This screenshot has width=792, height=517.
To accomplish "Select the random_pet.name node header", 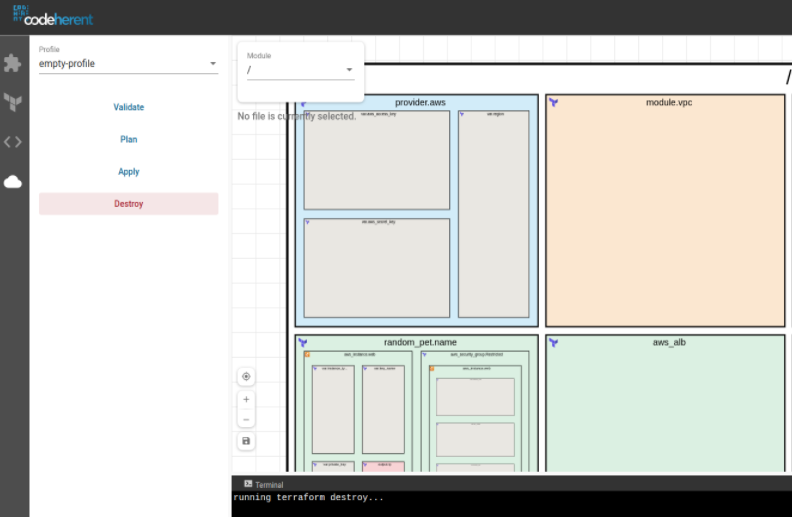I will (420, 342).
